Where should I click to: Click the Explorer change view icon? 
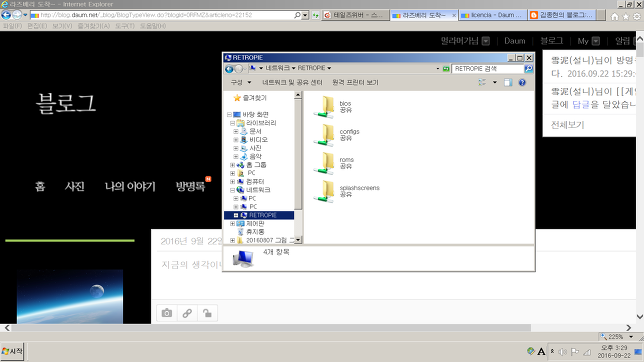482,83
